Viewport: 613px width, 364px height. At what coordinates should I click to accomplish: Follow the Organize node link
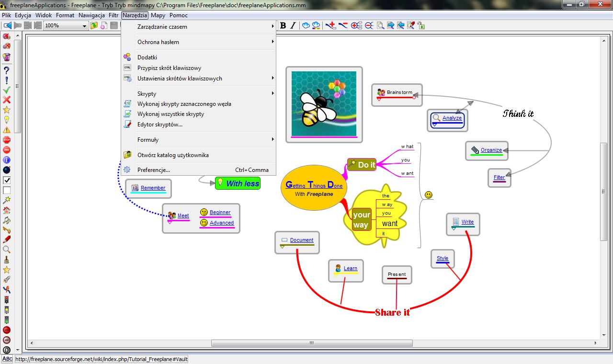coord(491,150)
